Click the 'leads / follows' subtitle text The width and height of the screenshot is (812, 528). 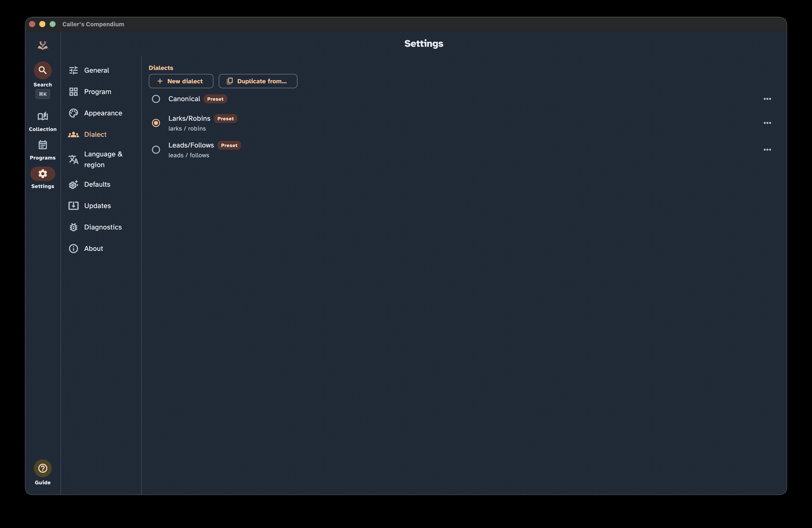point(189,155)
